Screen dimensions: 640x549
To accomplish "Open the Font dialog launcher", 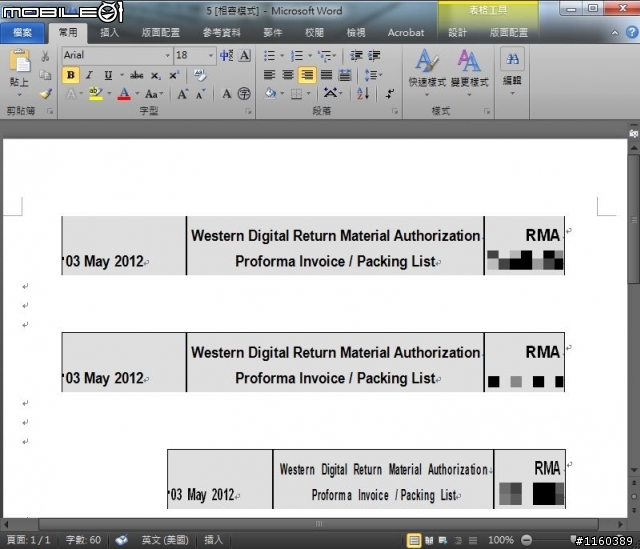I will (248, 111).
